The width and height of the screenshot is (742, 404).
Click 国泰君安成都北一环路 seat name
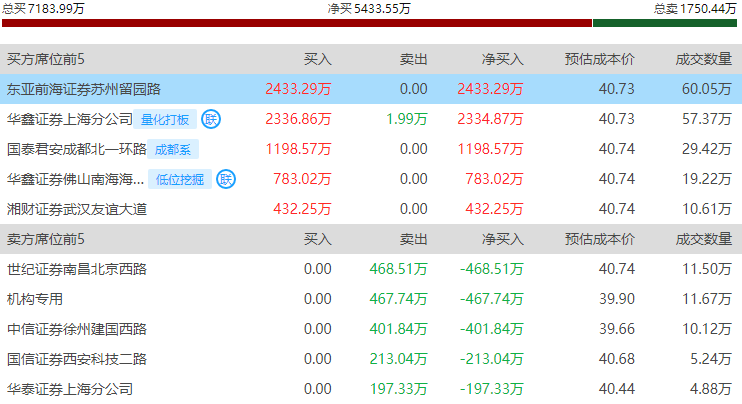pos(75,150)
